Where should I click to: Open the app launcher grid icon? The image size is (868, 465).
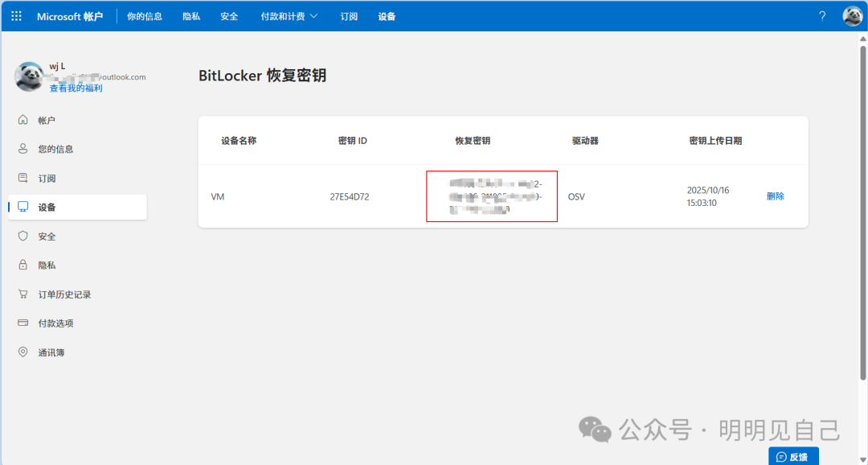[x=16, y=16]
